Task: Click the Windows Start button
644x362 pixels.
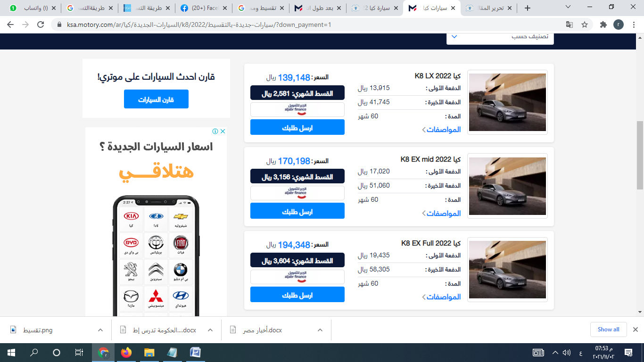Action: [x=11, y=352]
